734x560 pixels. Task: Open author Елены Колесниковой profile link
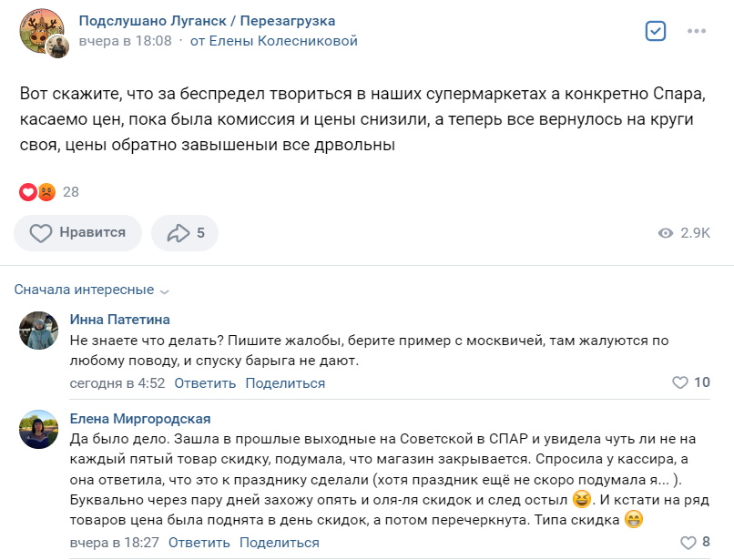point(274,41)
